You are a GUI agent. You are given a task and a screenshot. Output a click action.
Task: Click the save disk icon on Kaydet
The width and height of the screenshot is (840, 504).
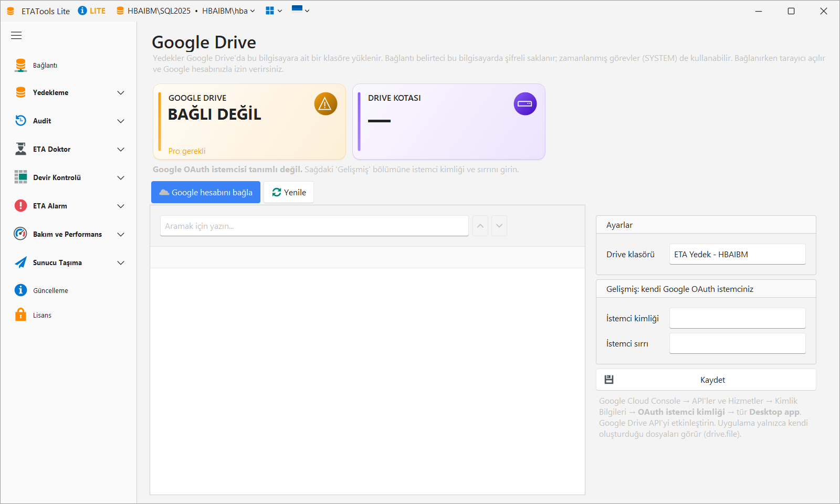tap(609, 380)
